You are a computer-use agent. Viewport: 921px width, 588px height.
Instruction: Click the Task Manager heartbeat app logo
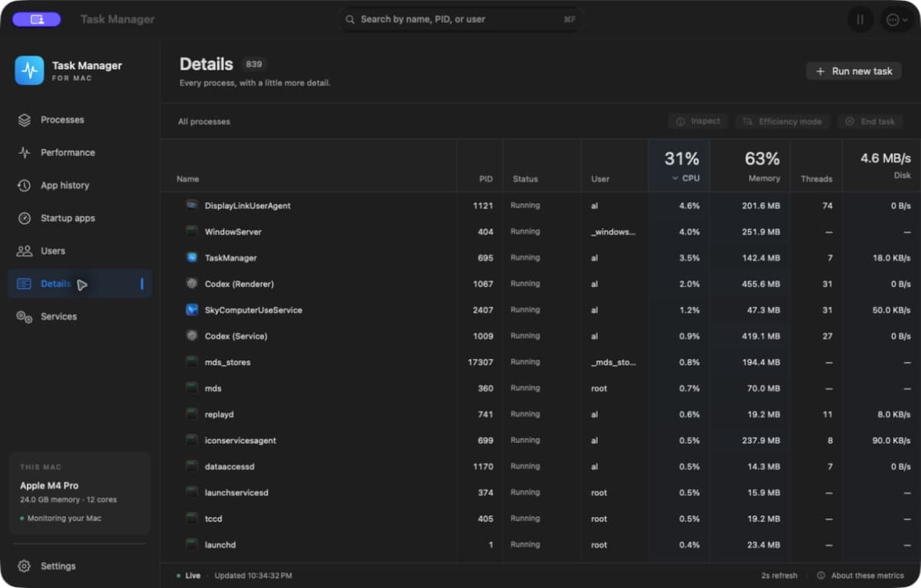29,70
